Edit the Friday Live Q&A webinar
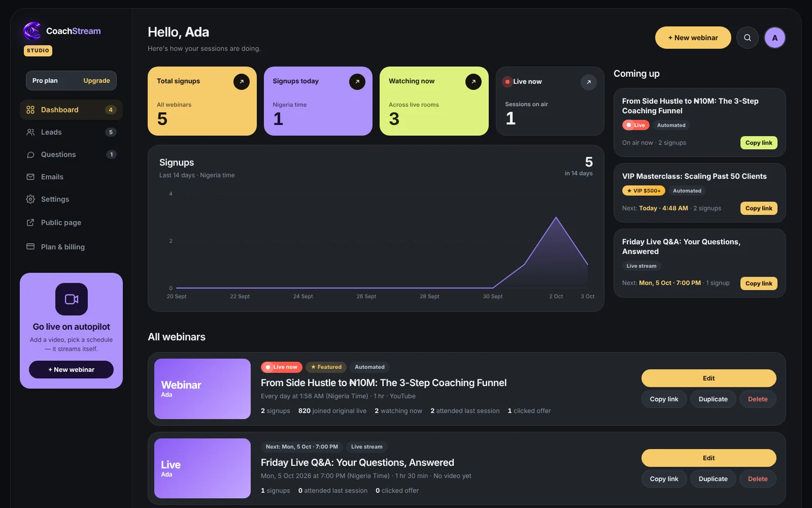The image size is (812, 508). pyautogui.click(x=709, y=458)
